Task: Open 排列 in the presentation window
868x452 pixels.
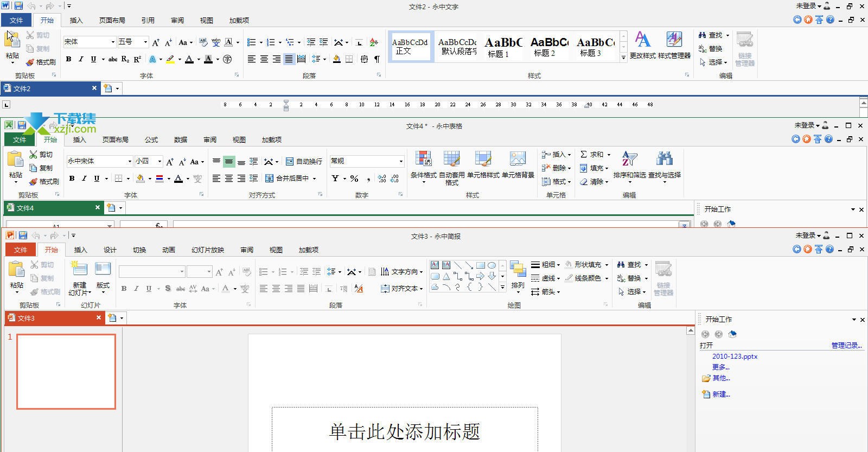Action: coord(518,278)
